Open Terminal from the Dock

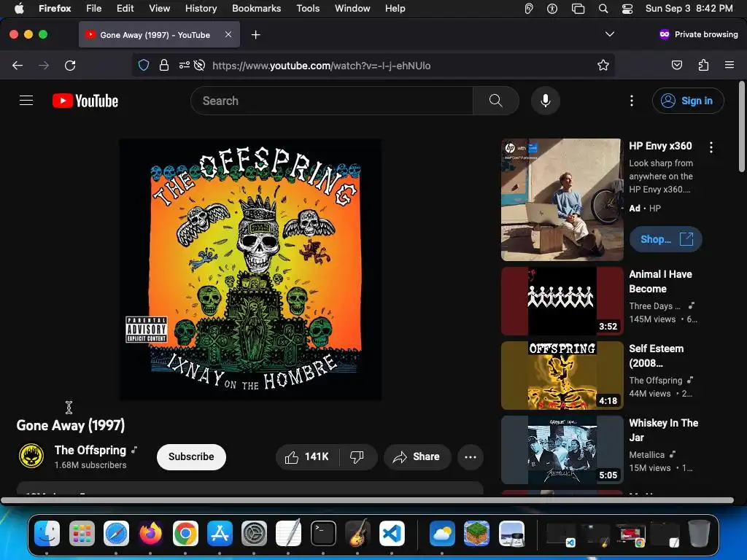pos(323,533)
